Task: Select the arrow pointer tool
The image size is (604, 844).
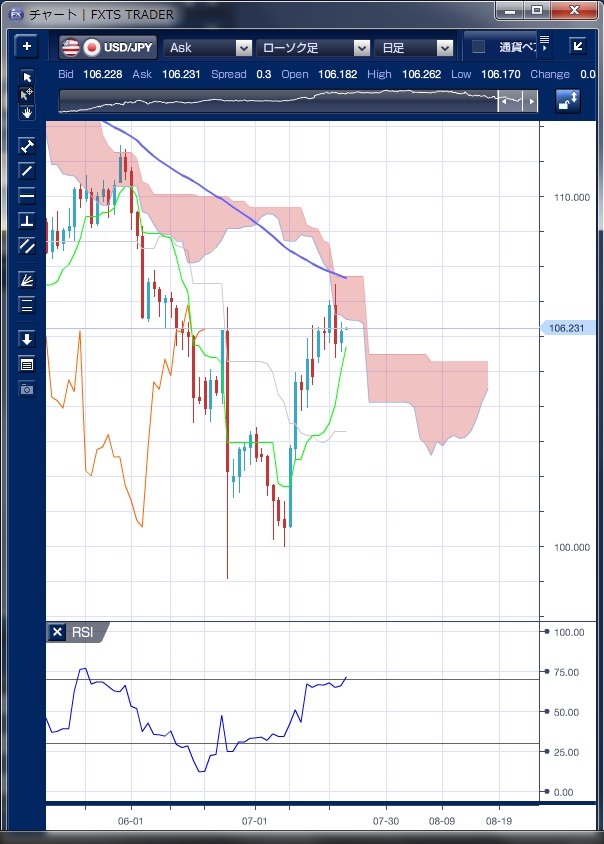Action: pyautogui.click(x=27, y=78)
